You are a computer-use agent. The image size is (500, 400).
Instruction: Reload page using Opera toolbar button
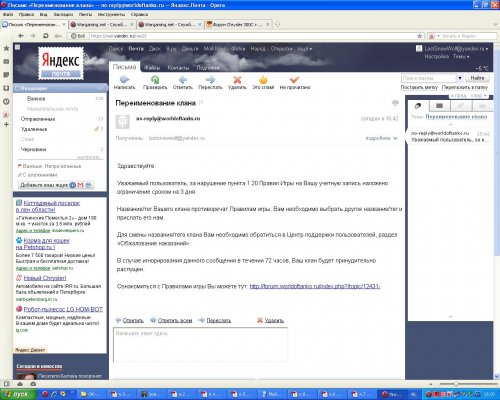pyautogui.click(x=46, y=36)
